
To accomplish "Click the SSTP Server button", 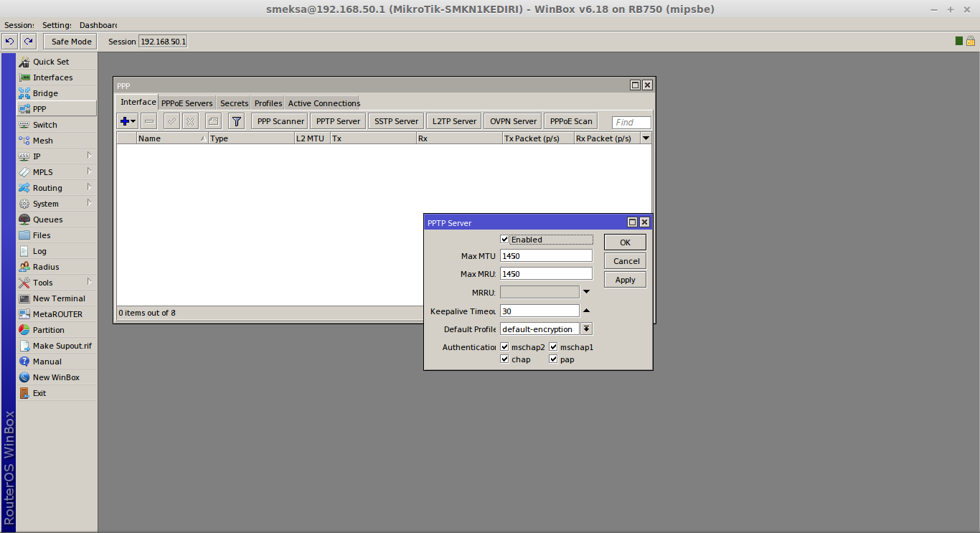I will [396, 121].
